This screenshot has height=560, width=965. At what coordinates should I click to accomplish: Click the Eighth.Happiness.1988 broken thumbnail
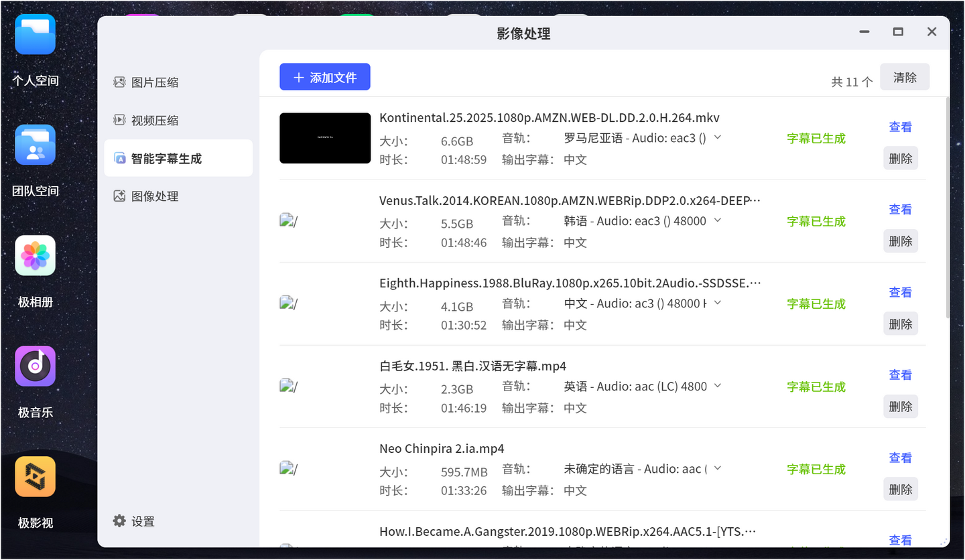pyautogui.click(x=288, y=303)
